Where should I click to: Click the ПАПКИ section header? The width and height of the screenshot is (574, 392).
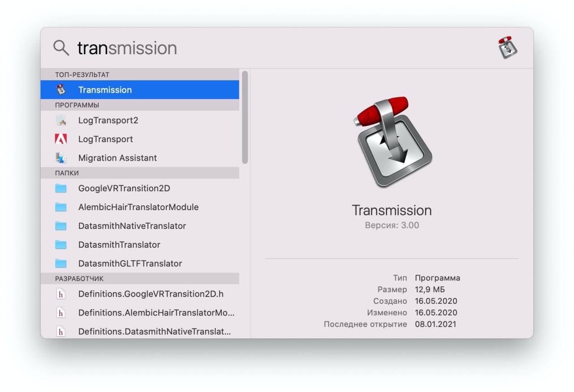point(140,173)
